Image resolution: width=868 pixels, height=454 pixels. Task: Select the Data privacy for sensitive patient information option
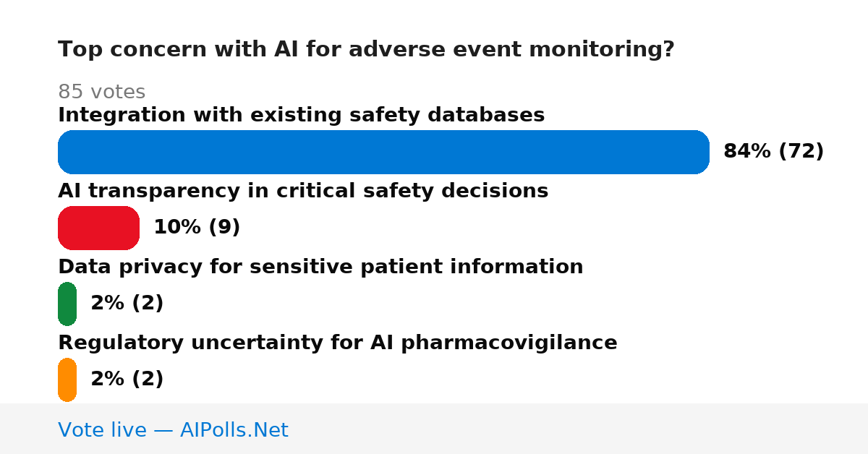pyautogui.click(x=320, y=267)
